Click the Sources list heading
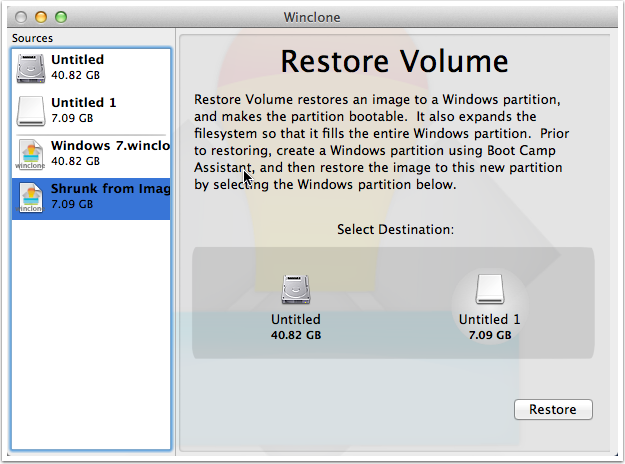 click(32, 38)
